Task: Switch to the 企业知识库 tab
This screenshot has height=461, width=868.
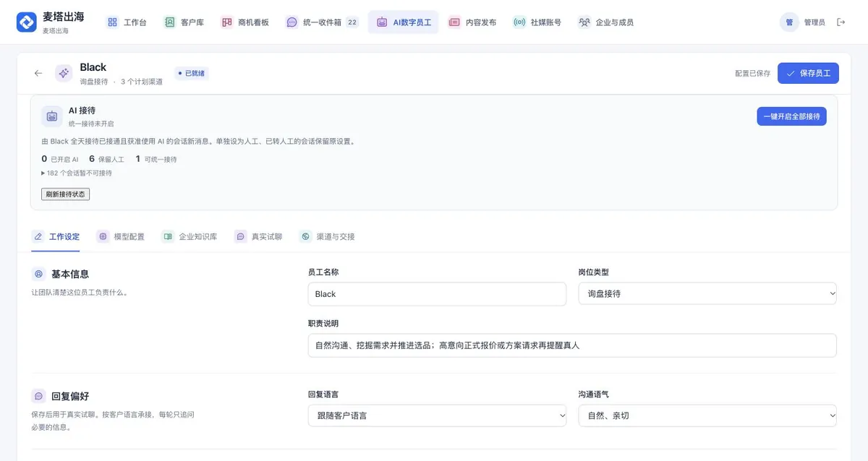Action: pyautogui.click(x=190, y=236)
